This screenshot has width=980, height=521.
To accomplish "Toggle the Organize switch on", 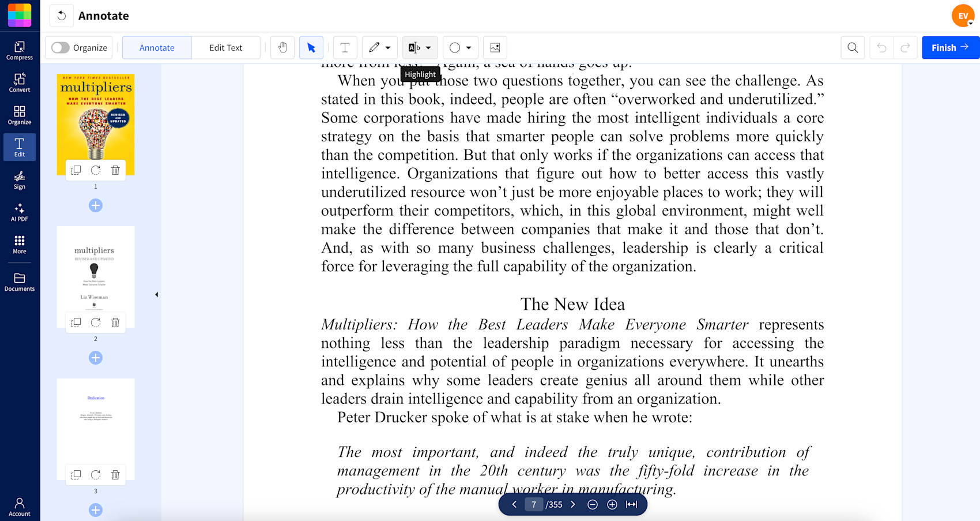I will 60,47.
